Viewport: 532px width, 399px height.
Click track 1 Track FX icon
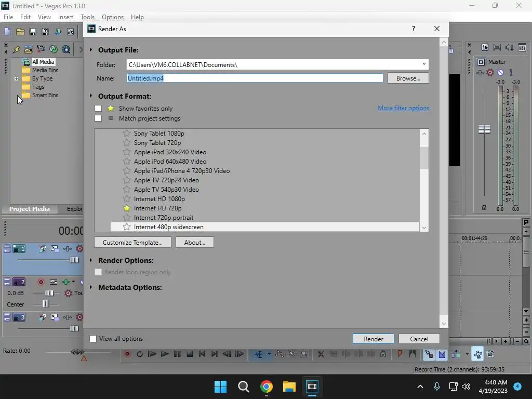click(x=67, y=249)
